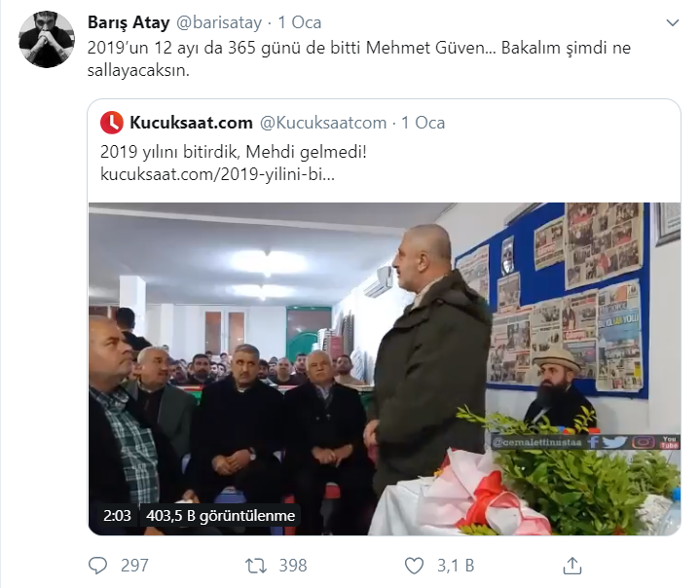The width and height of the screenshot is (700, 588).
Task: Retweet using the retweet arrows icon
Action: pos(256,566)
